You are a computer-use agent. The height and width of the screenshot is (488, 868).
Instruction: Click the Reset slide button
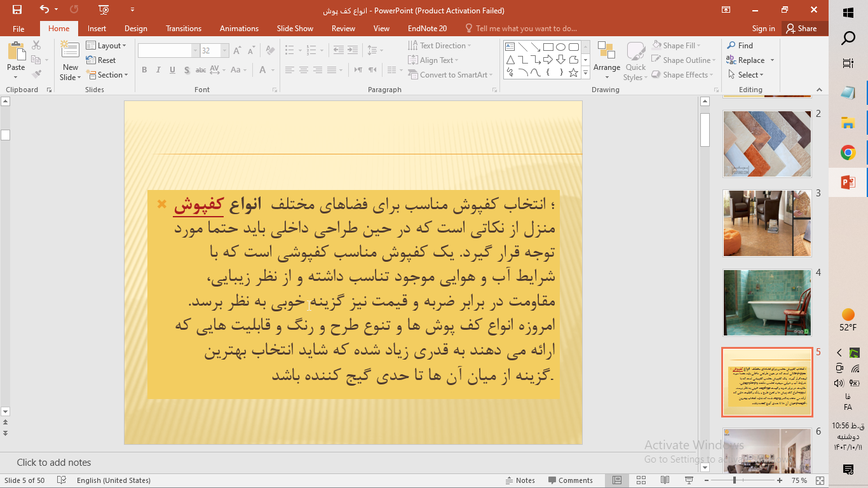point(102,60)
